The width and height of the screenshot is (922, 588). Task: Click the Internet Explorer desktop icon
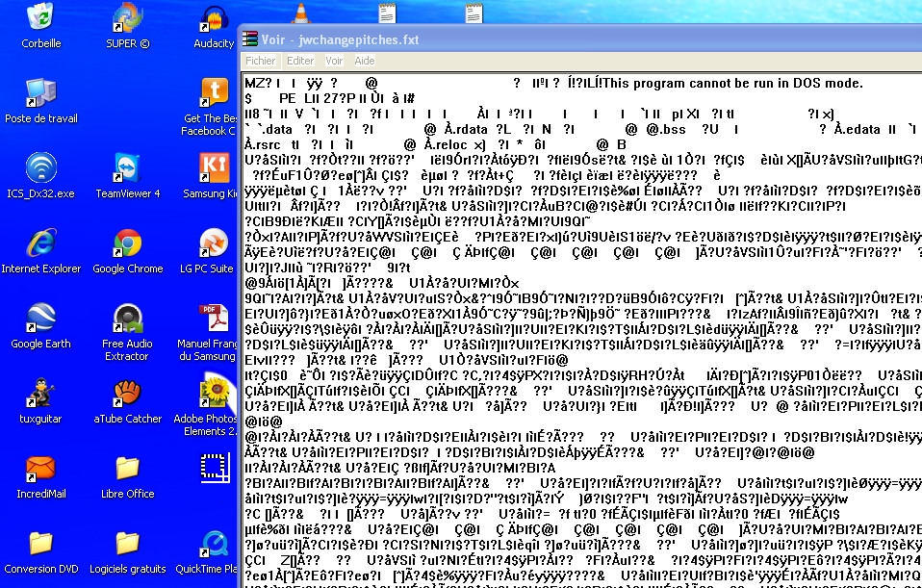click(x=40, y=244)
